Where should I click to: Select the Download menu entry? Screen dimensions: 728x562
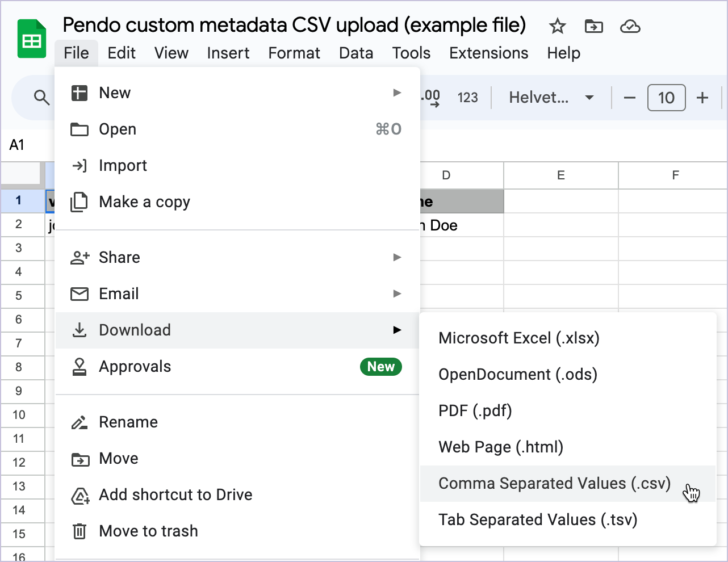click(x=237, y=330)
